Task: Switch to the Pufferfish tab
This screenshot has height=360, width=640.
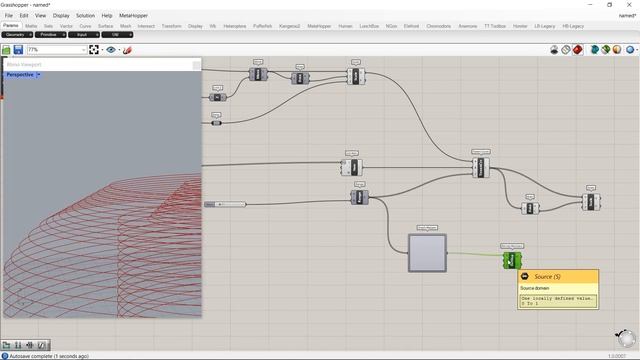Action: coord(262,26)
